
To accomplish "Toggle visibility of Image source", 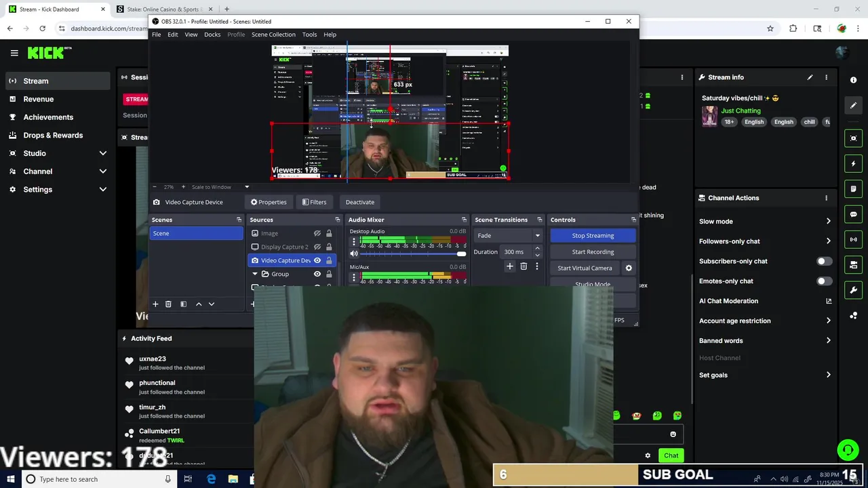I will click(x=317, y=233).
